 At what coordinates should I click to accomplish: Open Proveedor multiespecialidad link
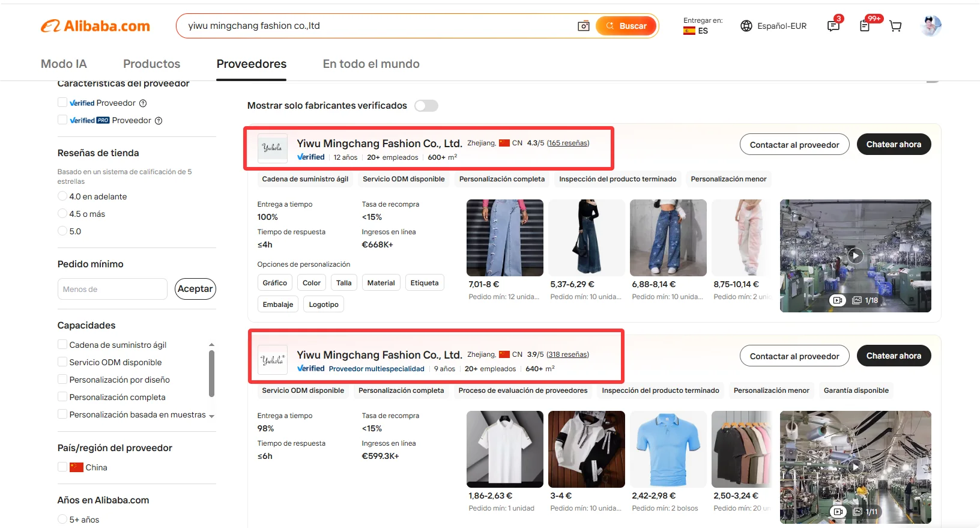pyautogui.click(x=377, y=369)
